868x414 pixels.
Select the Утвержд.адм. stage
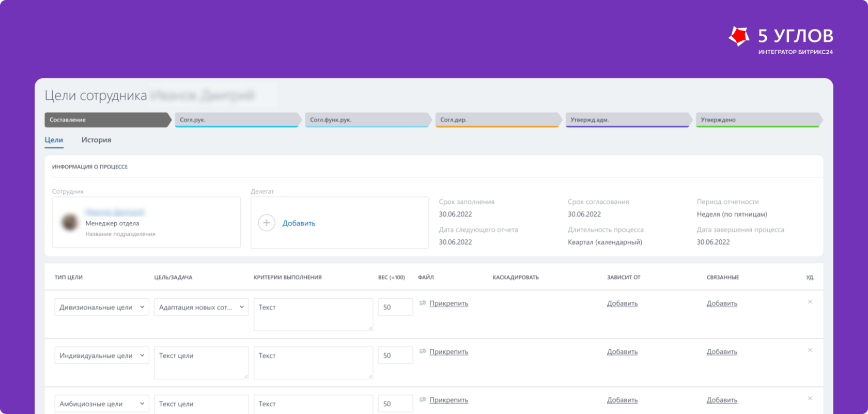pyautogui.click(x=629, y=120)
